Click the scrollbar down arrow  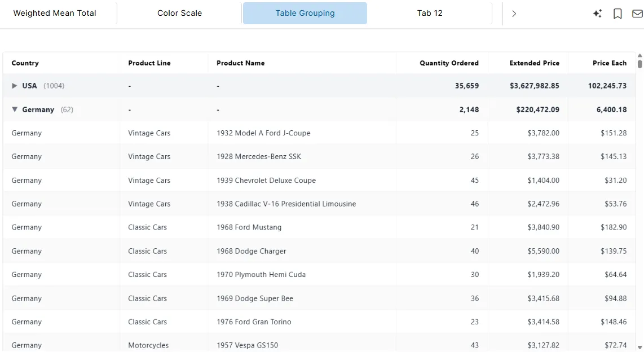(639, 348)
